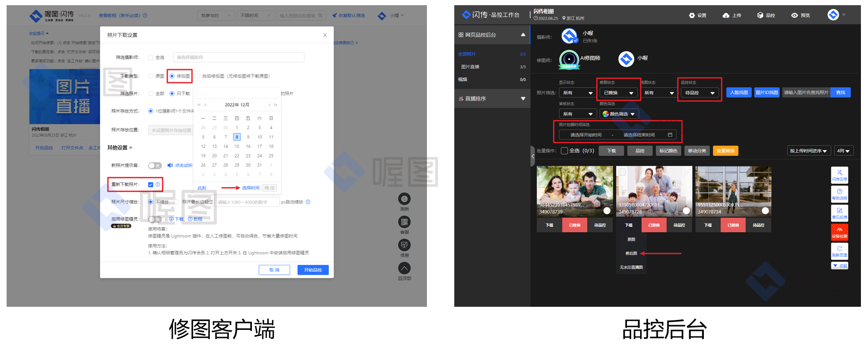Click the 信息 round icon
Image resolution: width=868 pixels, height=344 pixels.
pos(404,245)
